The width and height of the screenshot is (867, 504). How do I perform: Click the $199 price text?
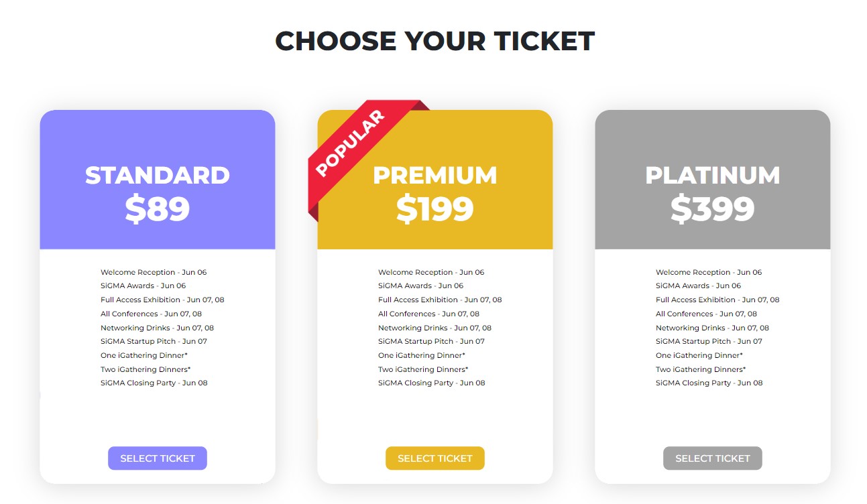tap(435, 208)
